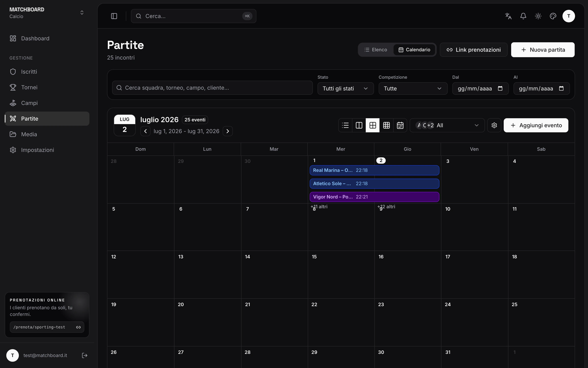Switch calendar to the list view icon

pyautogui.click(x=345, y=125)
